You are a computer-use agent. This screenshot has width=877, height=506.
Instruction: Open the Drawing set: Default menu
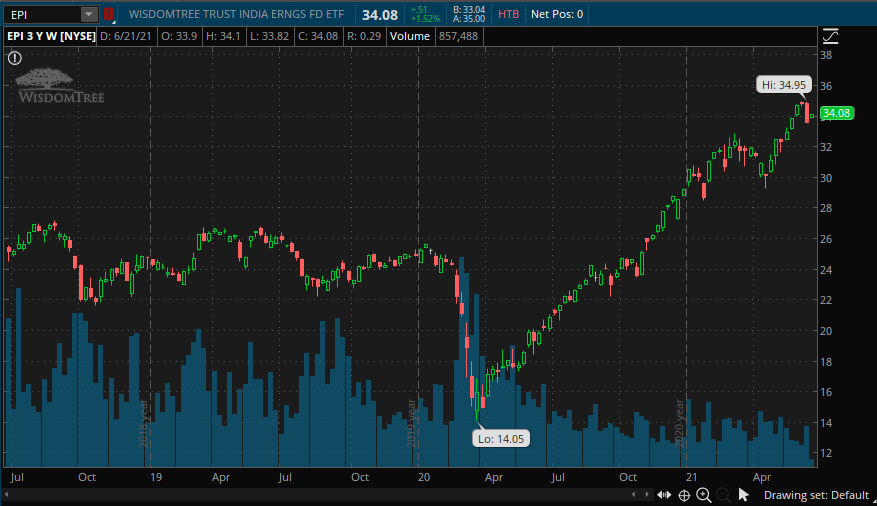816,495
